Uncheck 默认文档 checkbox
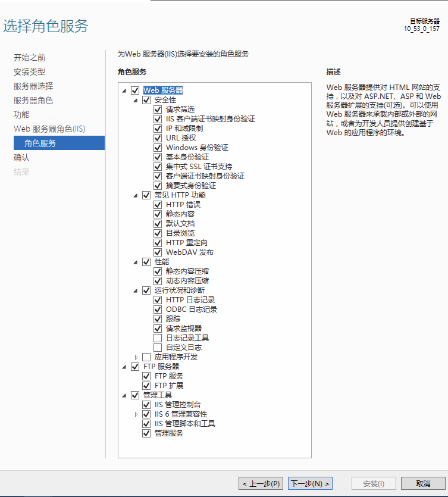Viewport: 448px width, 497px height. [x=158, y=224]
